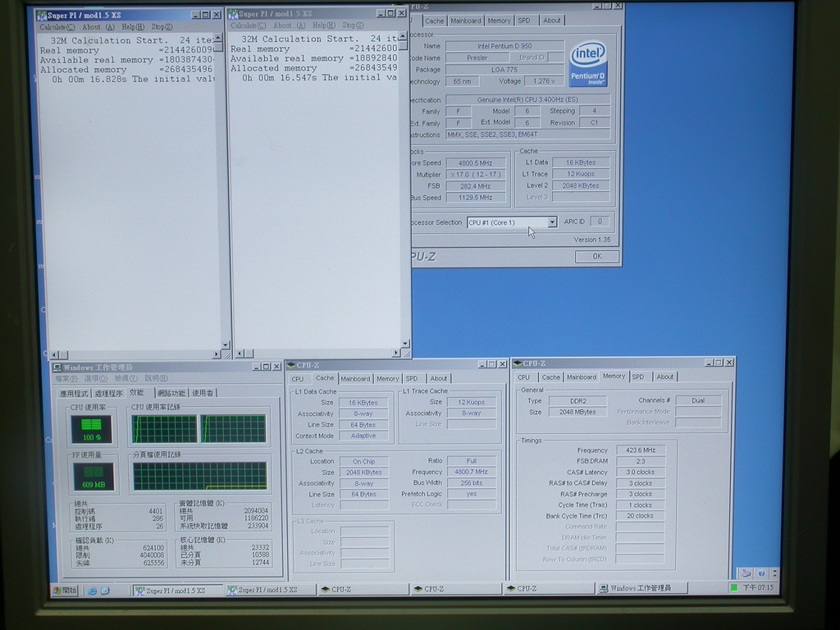
Task: Click the PF usage meter showing 609 MB
Action: (x=94, y=477)
